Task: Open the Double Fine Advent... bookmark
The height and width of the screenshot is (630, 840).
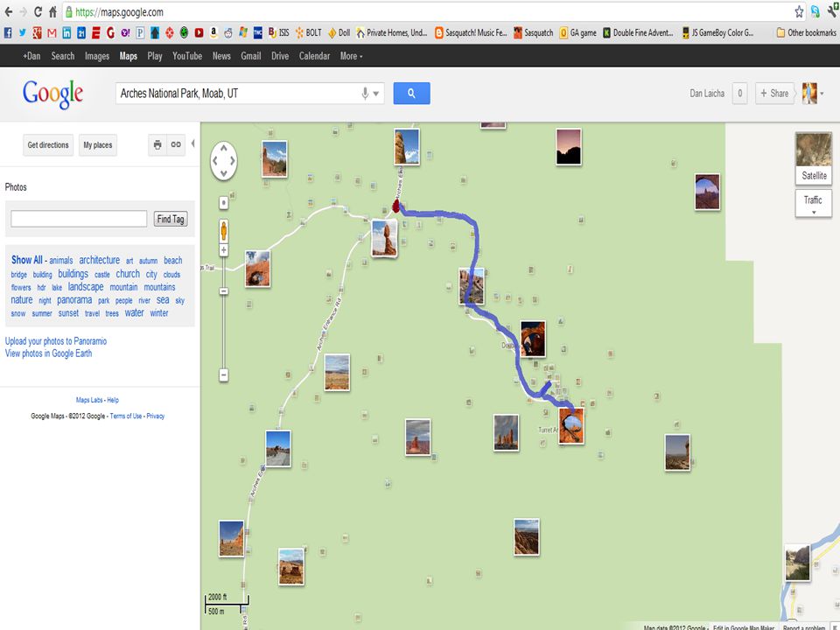Action: [638, 32]
